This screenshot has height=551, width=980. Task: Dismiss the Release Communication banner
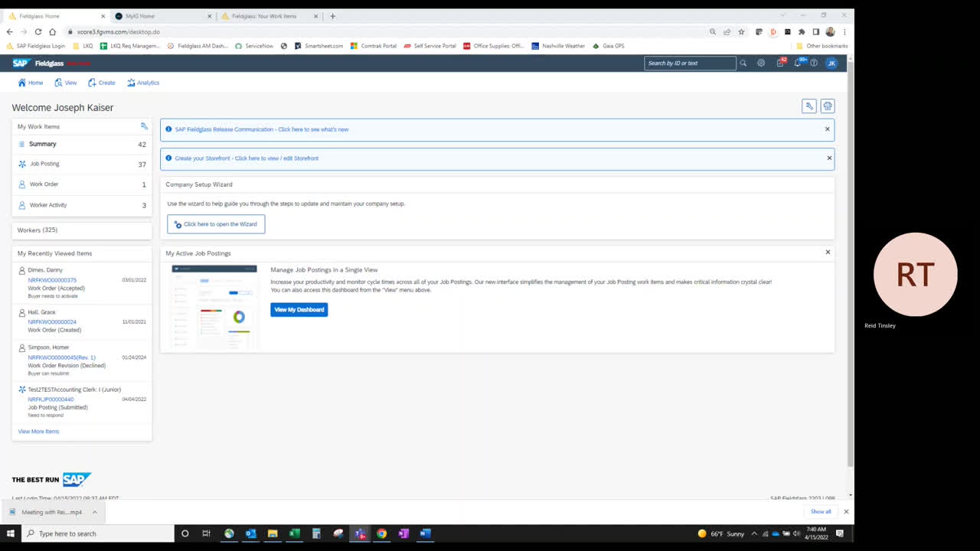(827, 129)
